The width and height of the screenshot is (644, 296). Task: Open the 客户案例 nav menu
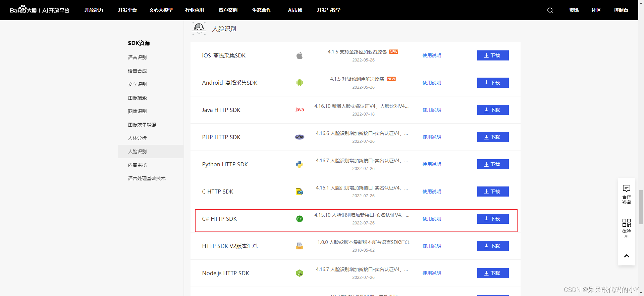228,10
